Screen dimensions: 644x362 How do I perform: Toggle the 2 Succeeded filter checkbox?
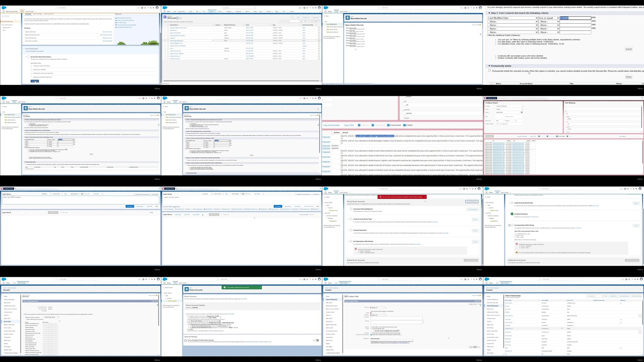pyautogui.click(x=388, y=125)
